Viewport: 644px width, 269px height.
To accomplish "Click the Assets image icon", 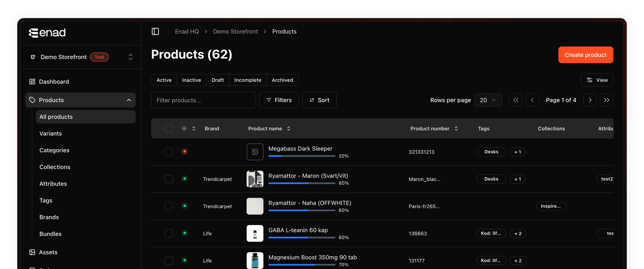I will click(x=32, y=252).
